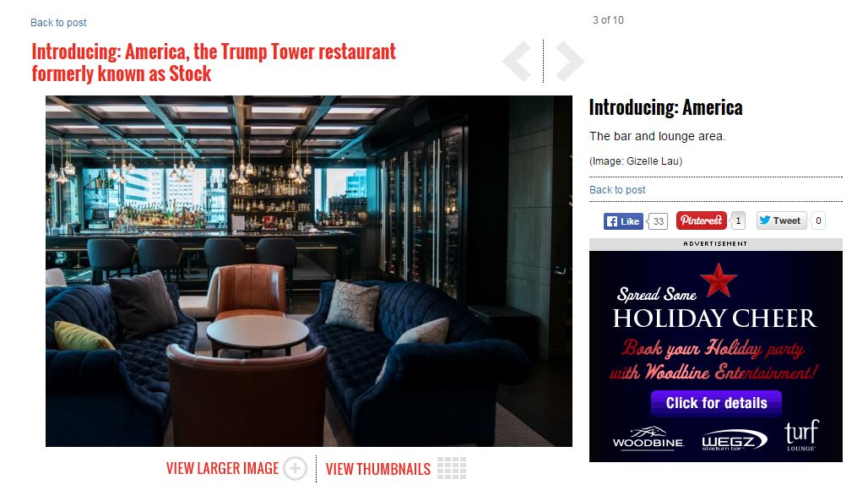Select VIEW THUMBNAILS text link
Viewport: 868px width, 501px height.
coord(378,469)
